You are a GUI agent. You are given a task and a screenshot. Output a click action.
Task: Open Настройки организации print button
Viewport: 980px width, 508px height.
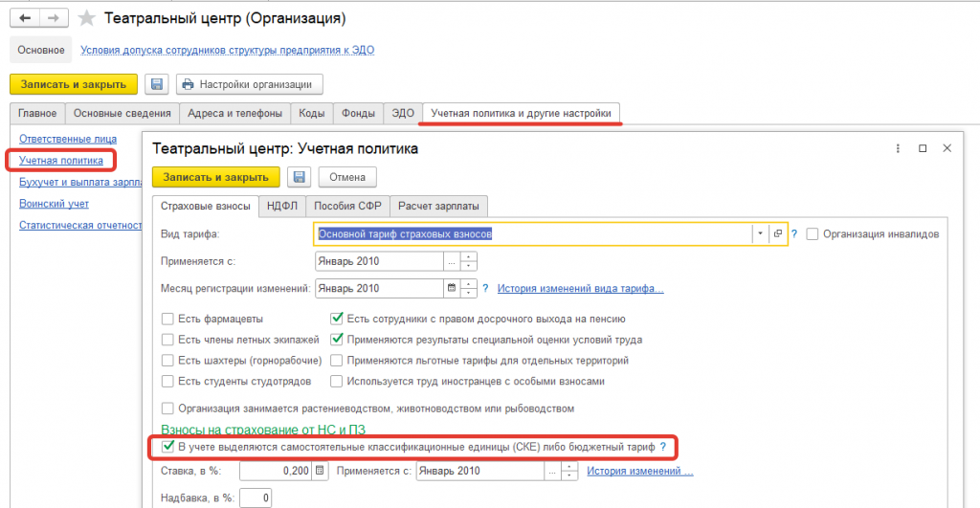250,84
